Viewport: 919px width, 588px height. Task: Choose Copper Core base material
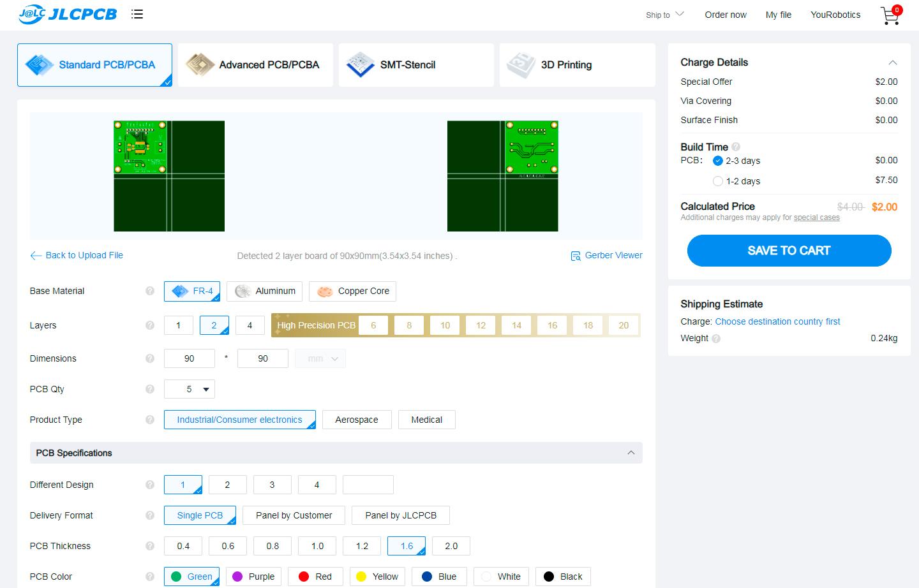[x=352, y=291]
